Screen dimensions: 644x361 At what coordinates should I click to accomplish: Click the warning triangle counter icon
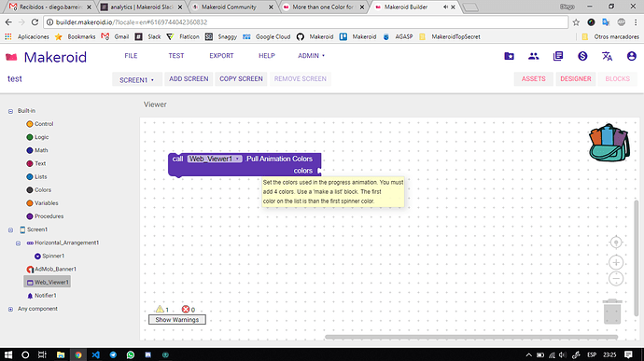click(160, 310)
